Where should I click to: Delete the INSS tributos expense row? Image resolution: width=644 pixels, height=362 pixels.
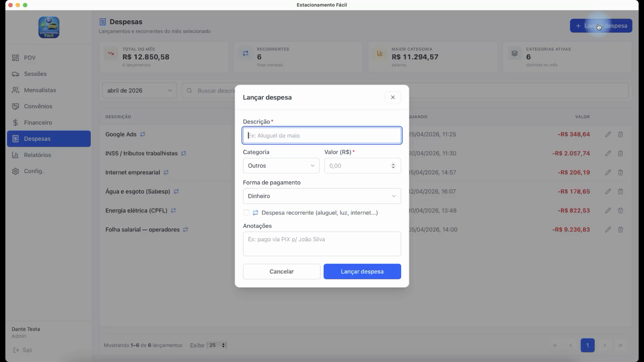[621, 154]
